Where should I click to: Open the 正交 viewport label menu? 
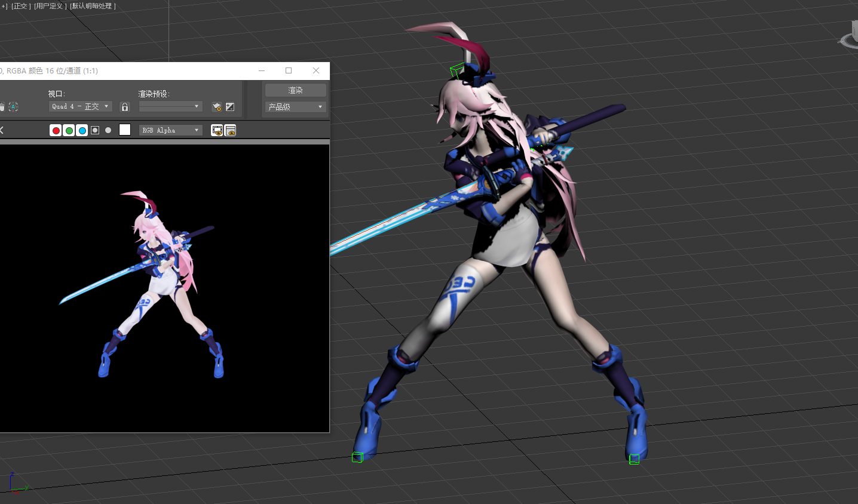[20, 6]
